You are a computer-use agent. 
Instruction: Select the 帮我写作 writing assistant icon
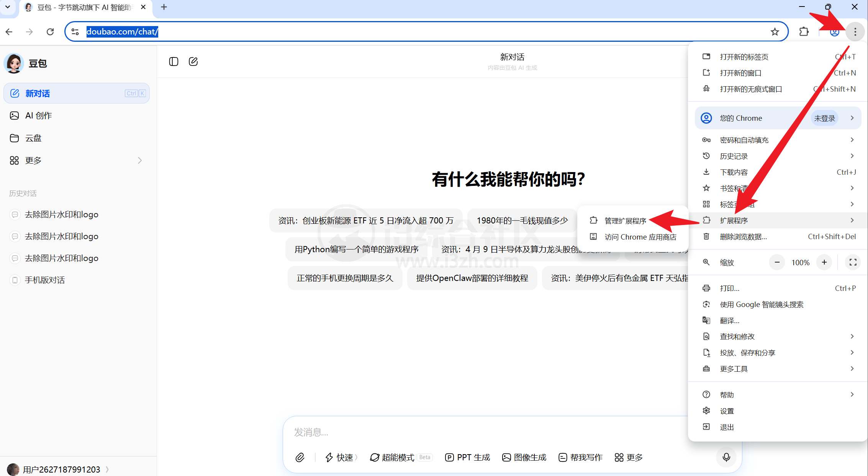580,457
